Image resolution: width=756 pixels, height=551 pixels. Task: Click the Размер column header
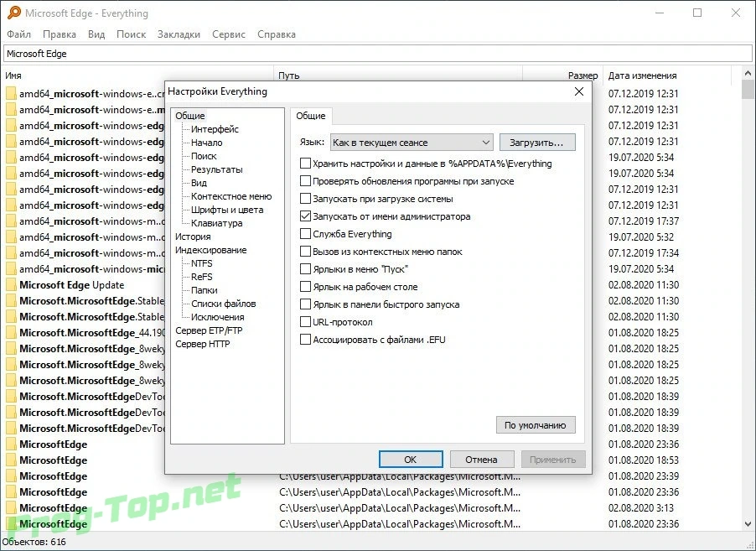563,75
